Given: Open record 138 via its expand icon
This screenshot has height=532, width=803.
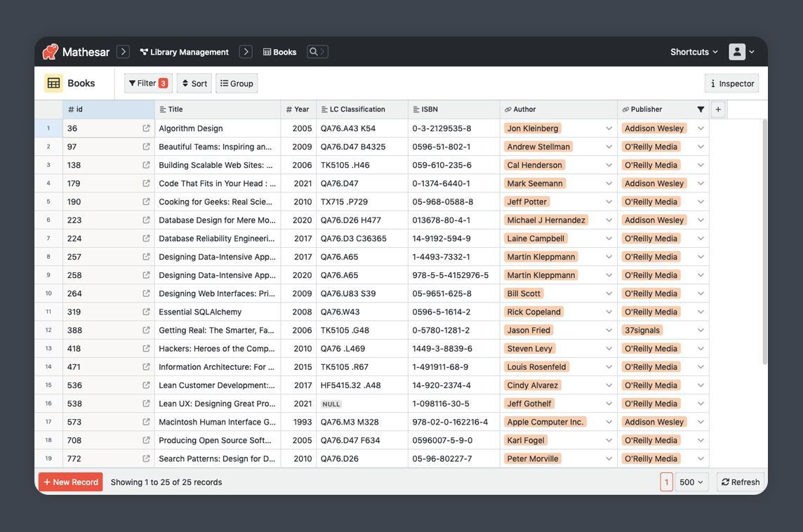Looking at the screenshot, I should [147, 165].
